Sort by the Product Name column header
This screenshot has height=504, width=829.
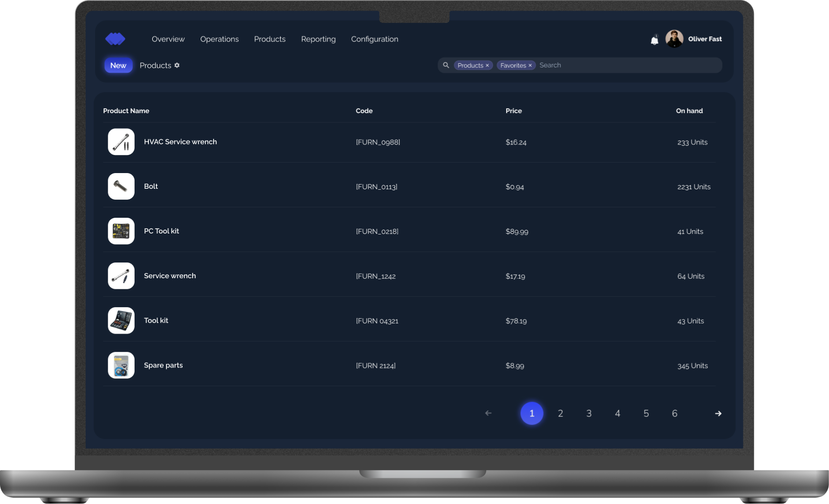coord(126,111)
